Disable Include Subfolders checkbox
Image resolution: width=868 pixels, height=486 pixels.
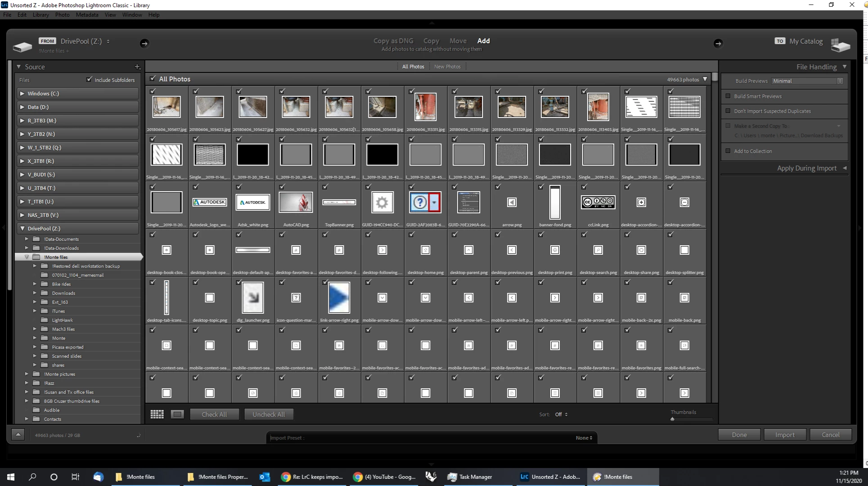(89, 79)
